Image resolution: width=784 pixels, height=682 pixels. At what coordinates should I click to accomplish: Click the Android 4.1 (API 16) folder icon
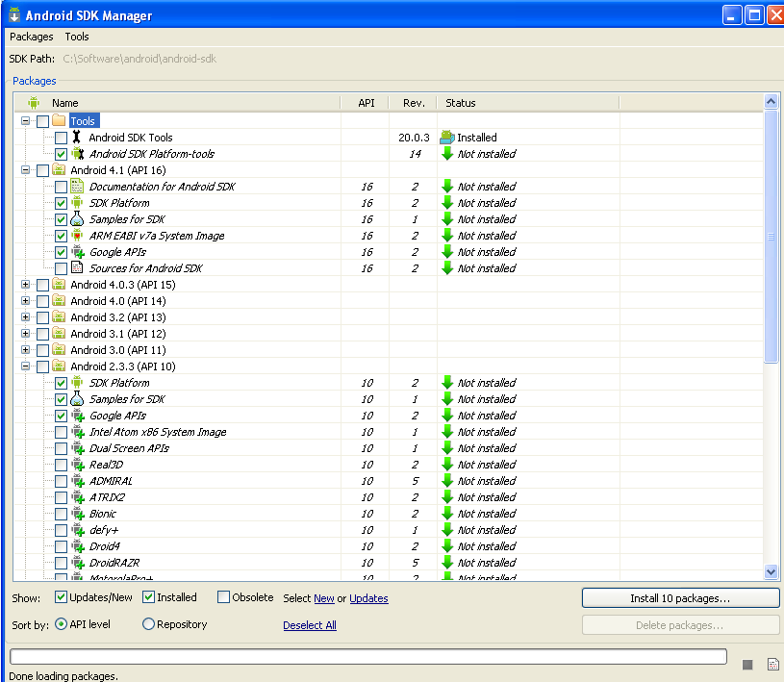click(59, 170)
